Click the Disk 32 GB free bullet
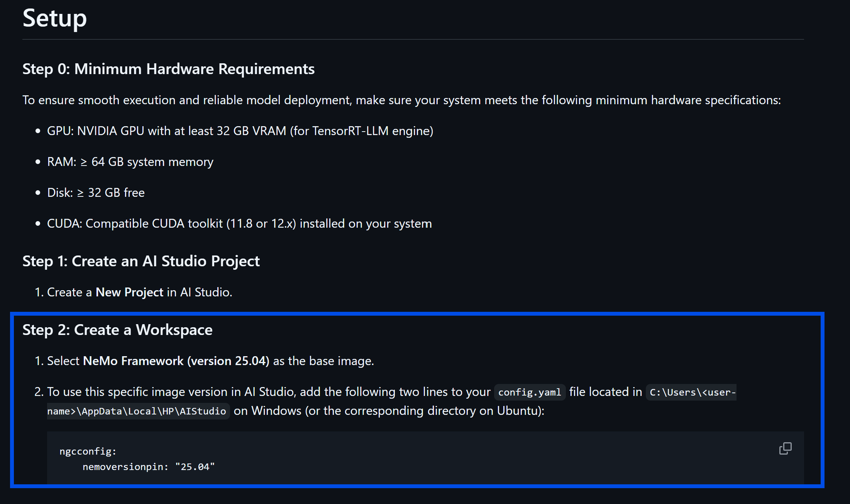The height and width of the screenshot is (504, 850). (96, 193)
